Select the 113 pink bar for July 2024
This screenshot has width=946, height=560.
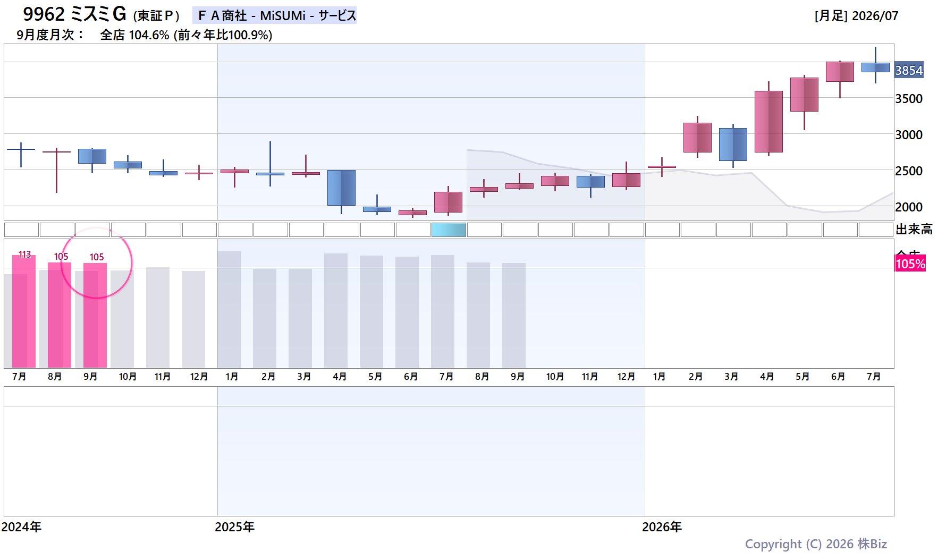(x=24, y=311)
